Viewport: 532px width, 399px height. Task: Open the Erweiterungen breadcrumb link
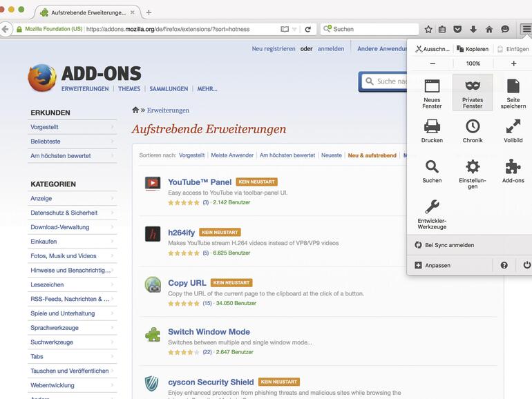(x=168, y=110)
